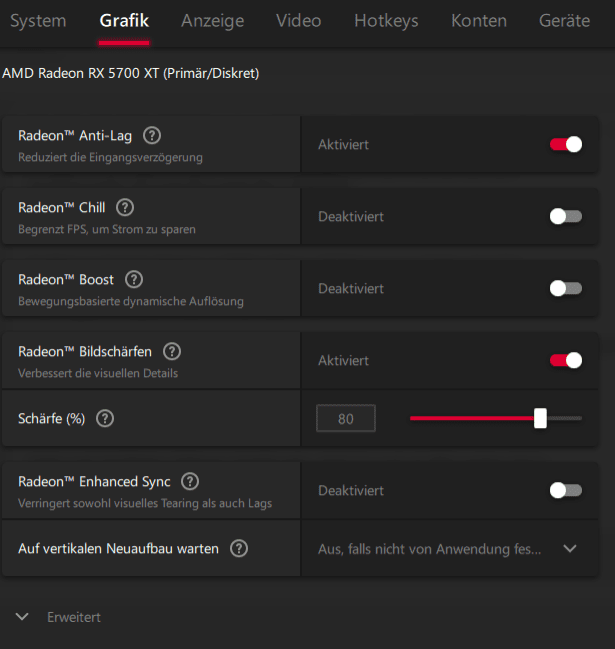Show help for Auf vertikalen Neuaufbau warten
The width and height of the screenshot is (615, 649).
[x=239, y=548]
